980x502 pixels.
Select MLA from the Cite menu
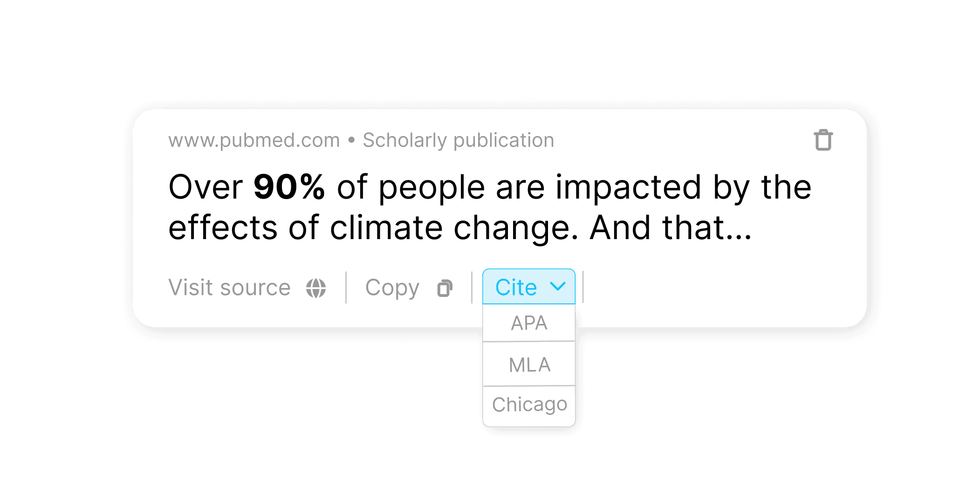(529, 364)
